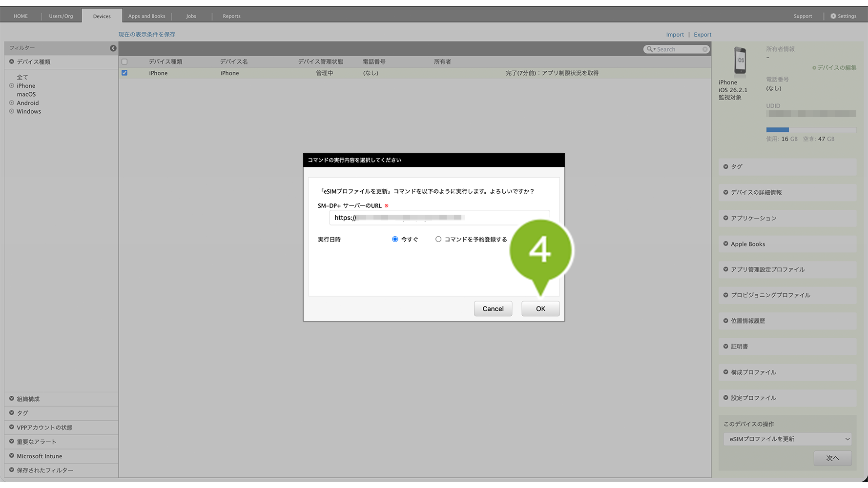Open the Apps and Books tab
This screenshot has width=868, height=488.
(x=147, y=16)
